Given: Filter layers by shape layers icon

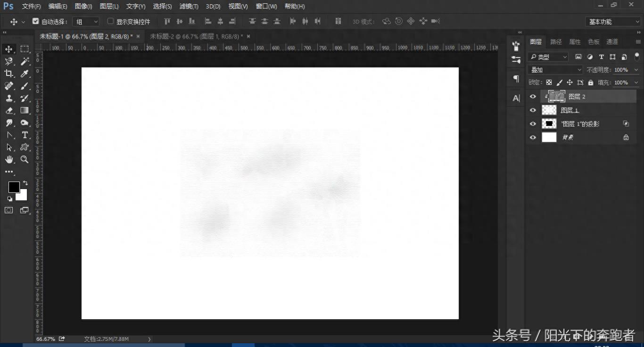Looking at the screenshot, I should pyautogui.click(x=612, y=57).
